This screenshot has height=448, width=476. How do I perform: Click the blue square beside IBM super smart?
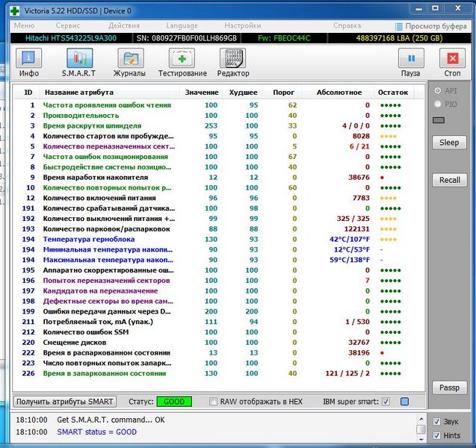point(404,402)
